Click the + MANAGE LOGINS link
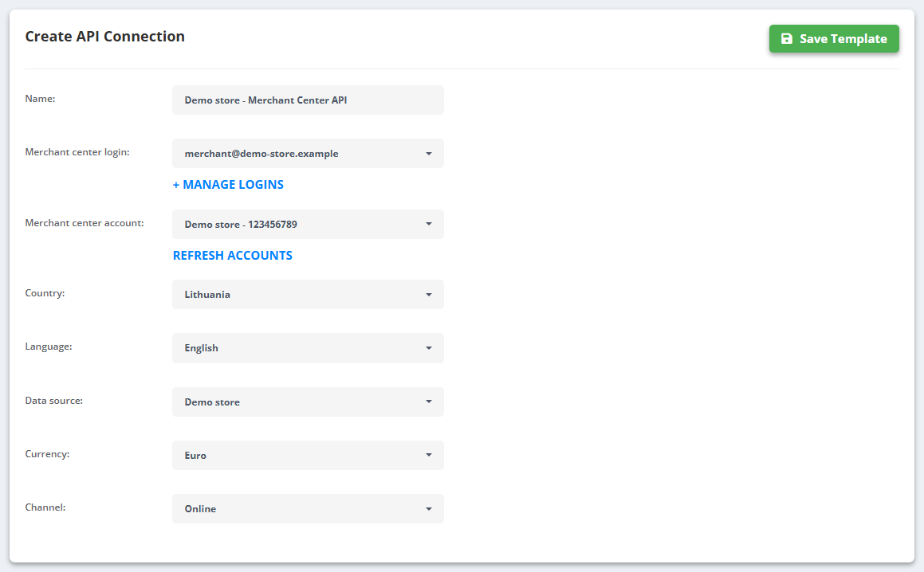 228,184
